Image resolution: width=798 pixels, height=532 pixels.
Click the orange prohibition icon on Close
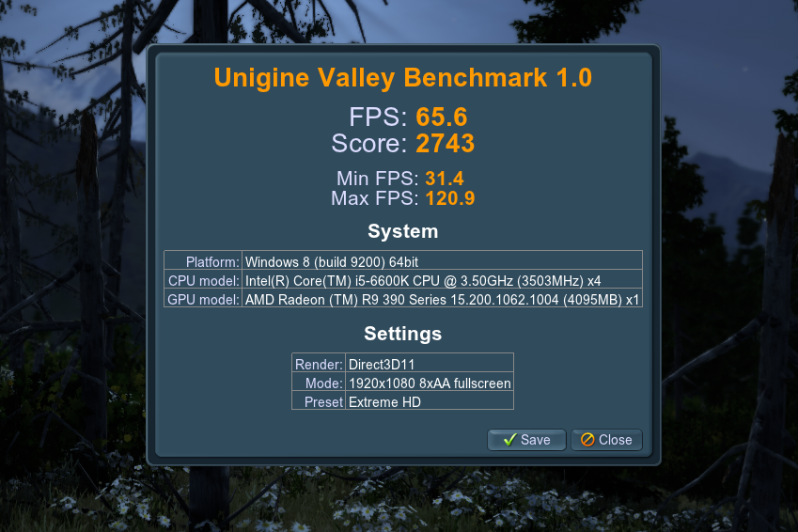point(587,440)
